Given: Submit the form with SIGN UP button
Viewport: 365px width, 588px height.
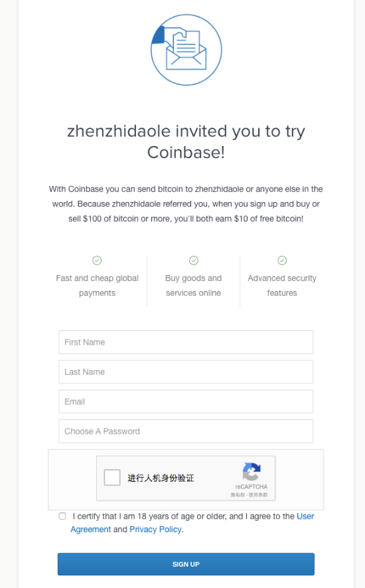Looking at the screenshot, I should [186, 564].
